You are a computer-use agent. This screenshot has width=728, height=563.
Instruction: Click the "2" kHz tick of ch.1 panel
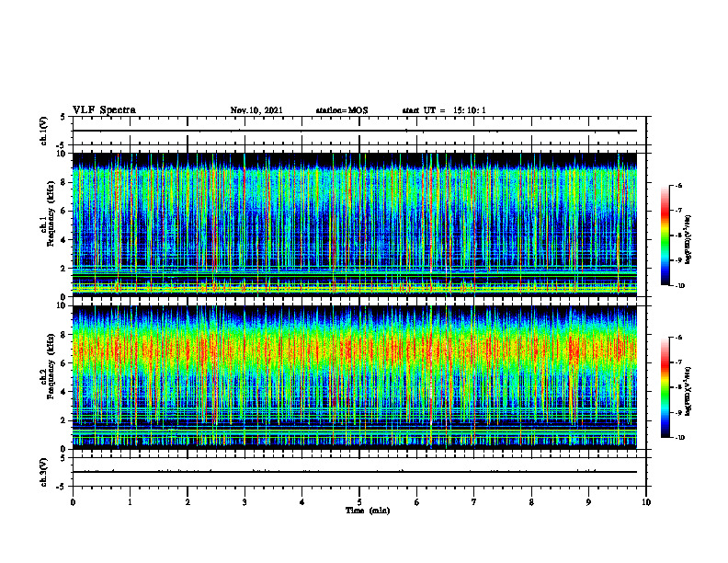(x=64, y=268)
